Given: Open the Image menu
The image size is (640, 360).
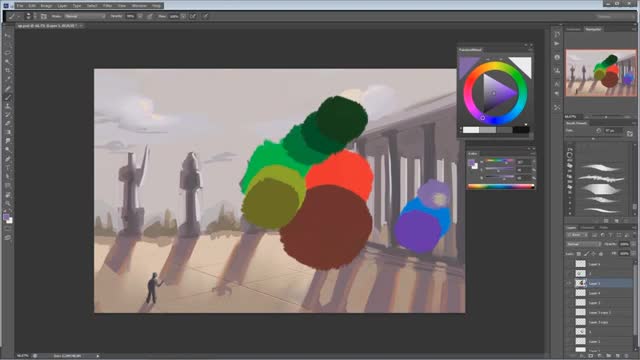Looking at the screenshot, I should pos(46,6).
